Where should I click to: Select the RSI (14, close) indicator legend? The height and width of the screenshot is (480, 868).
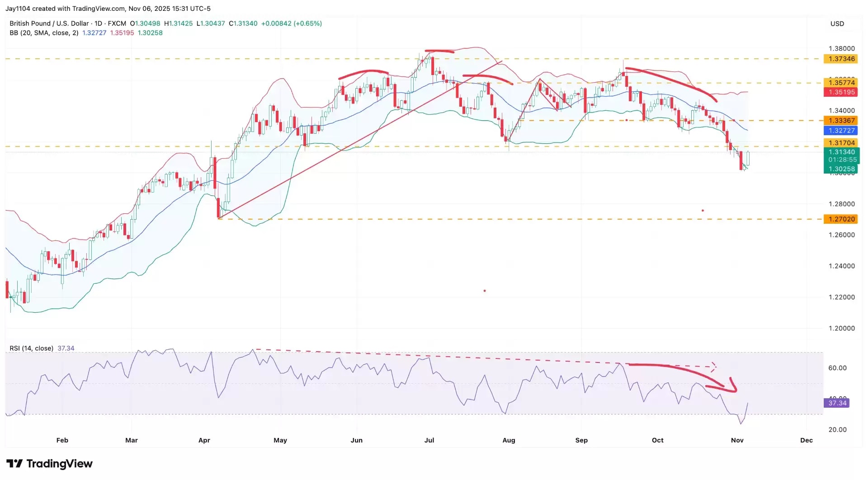pyautogui.click(x=32, y=348)
